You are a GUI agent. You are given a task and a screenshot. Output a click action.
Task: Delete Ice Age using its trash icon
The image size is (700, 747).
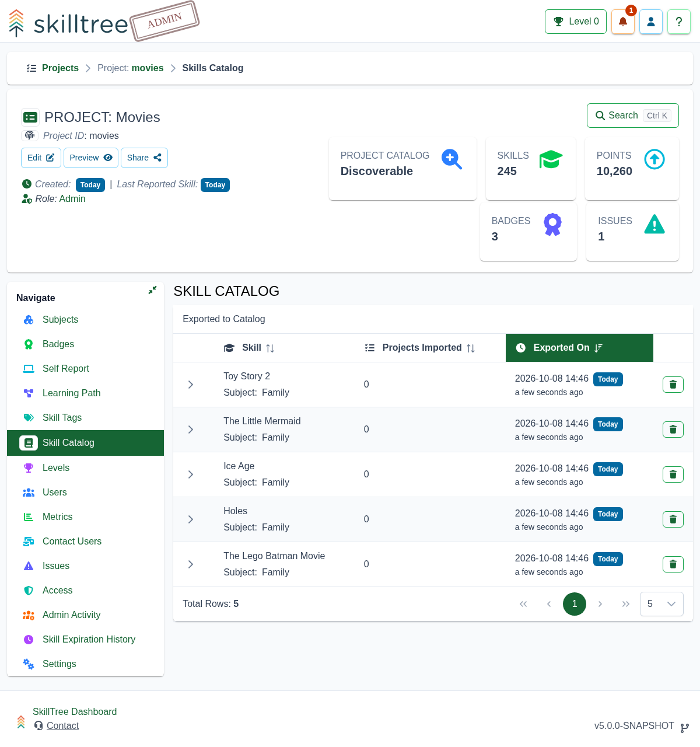pos(673,474)
